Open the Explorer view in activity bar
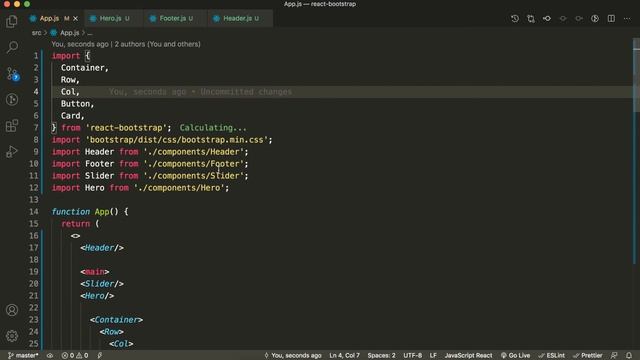Screen dimensions: 640x360 click(x=12, y=21)
